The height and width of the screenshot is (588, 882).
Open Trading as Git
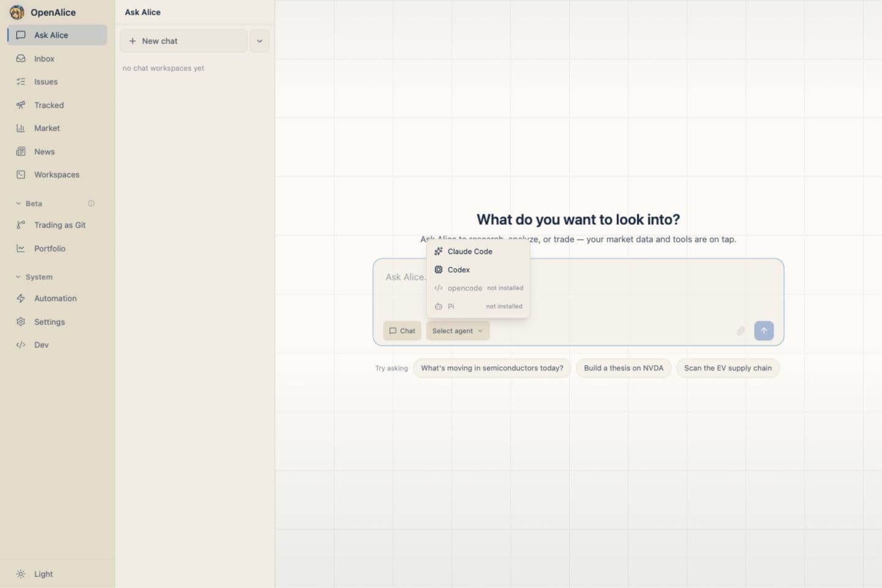[x=58, y=225]
